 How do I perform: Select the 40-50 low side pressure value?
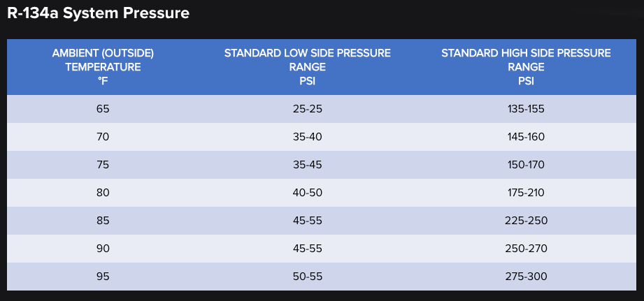click(308, 193)
